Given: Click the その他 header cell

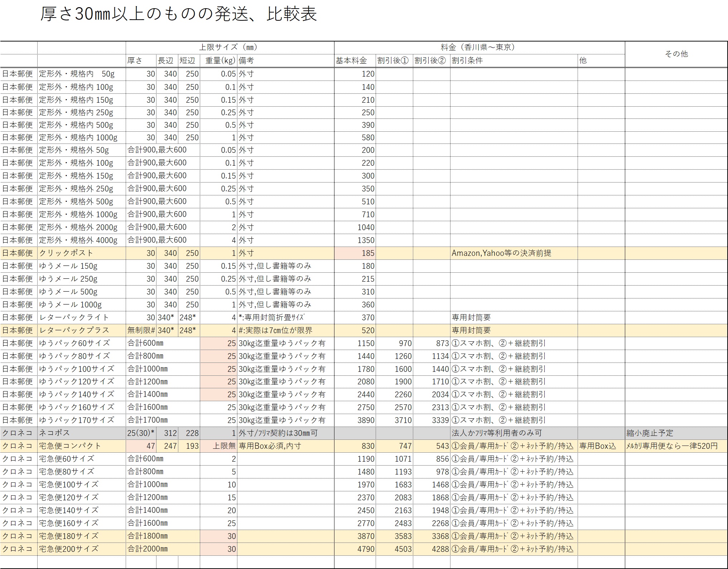Looking at the screenshot, I should 676,54.
